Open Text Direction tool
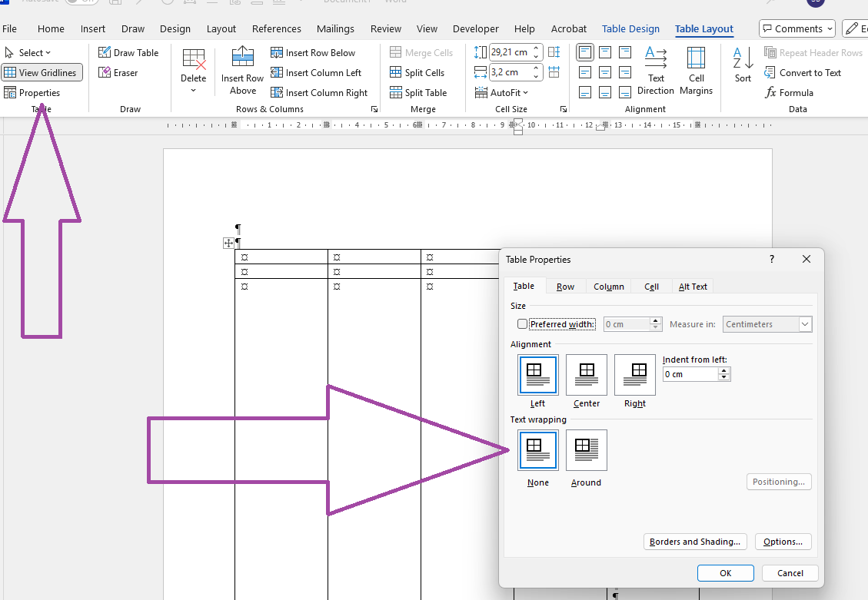 (656, 71)
